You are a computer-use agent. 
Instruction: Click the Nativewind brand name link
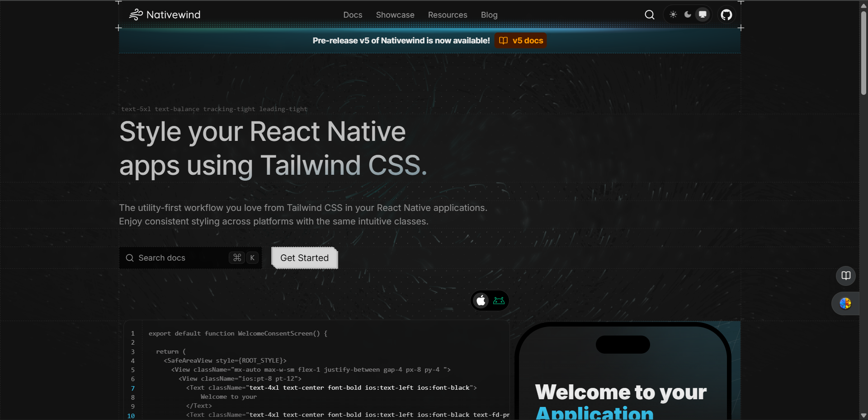pos(174,14)
